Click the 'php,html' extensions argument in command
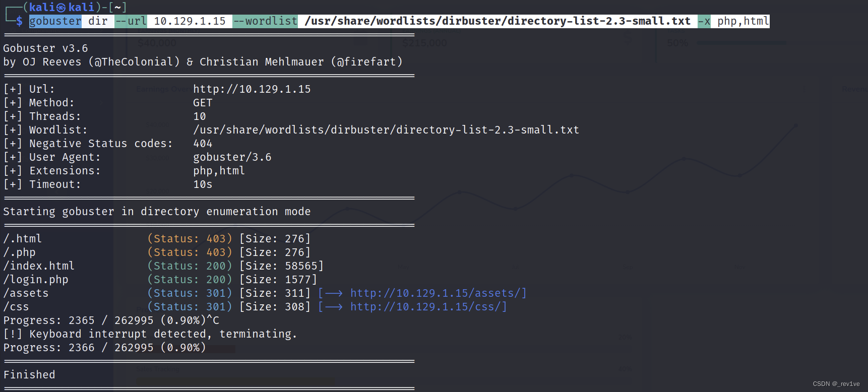This screenshot has width=868, height=392. click(743, 21)
